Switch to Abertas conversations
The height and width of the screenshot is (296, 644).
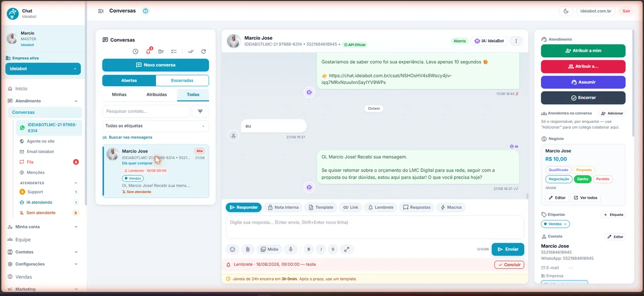tap(129, 81)
